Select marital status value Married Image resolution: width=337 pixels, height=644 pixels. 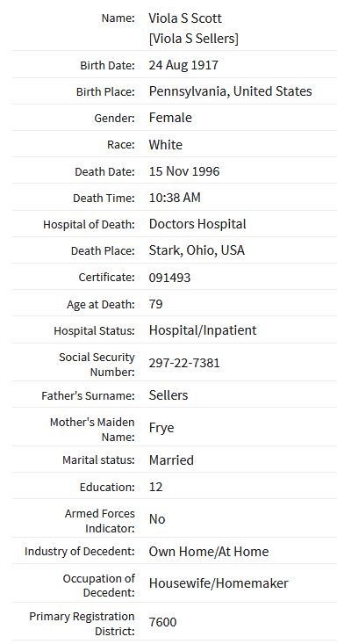coord(171,460)
